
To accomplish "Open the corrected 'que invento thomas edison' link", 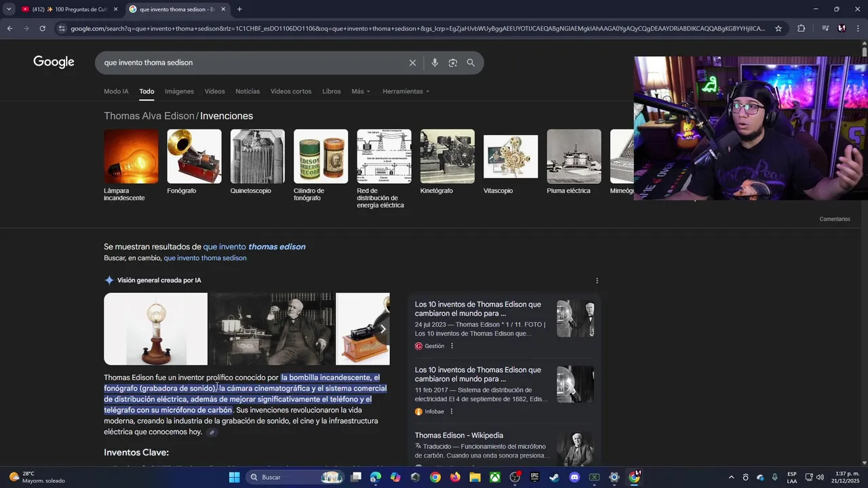I will click(x=254, y=247).
